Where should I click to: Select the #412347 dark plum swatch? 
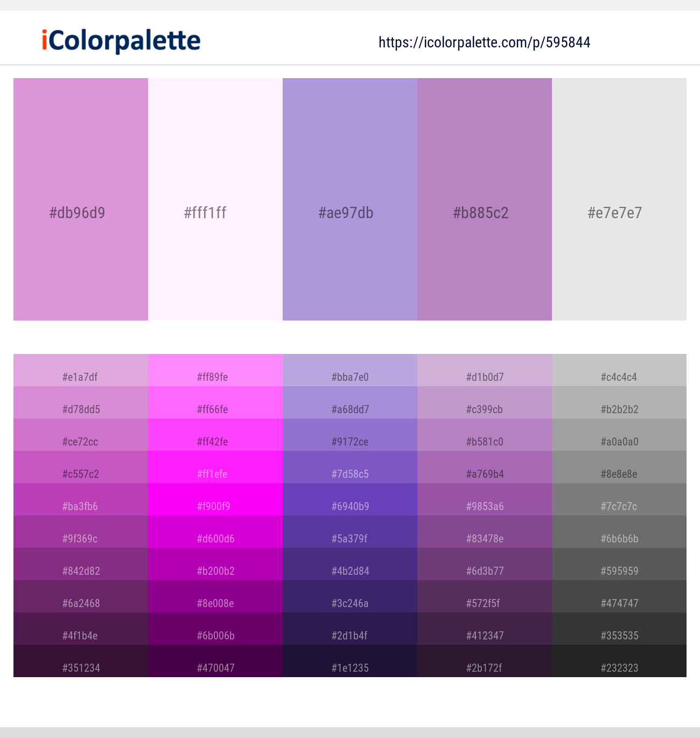click(484, 636)
